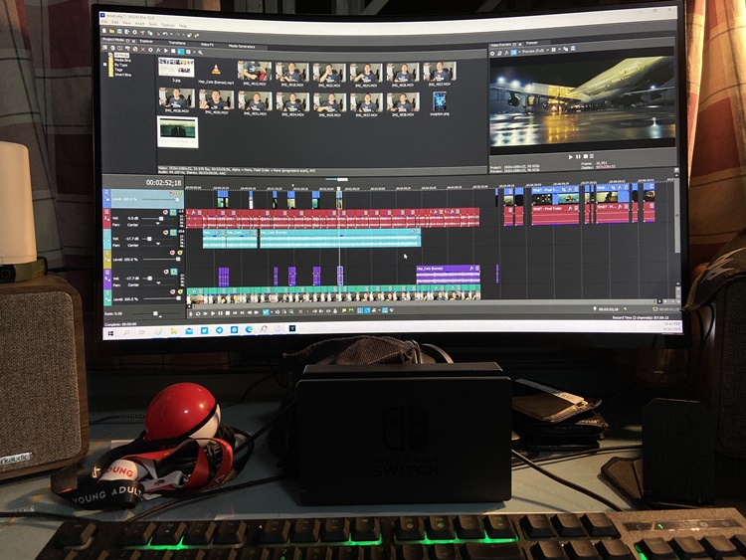This screenshot has width=746, height=560.
Task: Click Go to Start in timeline transport
Action: tap(235, 313)
